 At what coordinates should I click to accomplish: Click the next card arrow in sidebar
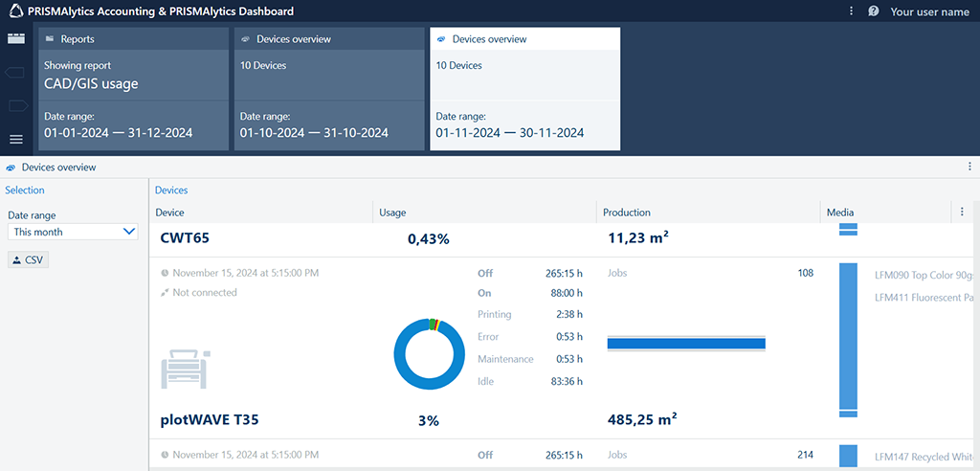click(x=15, y=105)
